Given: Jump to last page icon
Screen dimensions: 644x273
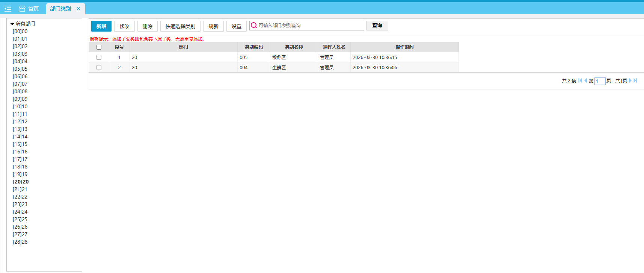Looking at the screenshot, I should pyautogui.click(x=635, y=80).
